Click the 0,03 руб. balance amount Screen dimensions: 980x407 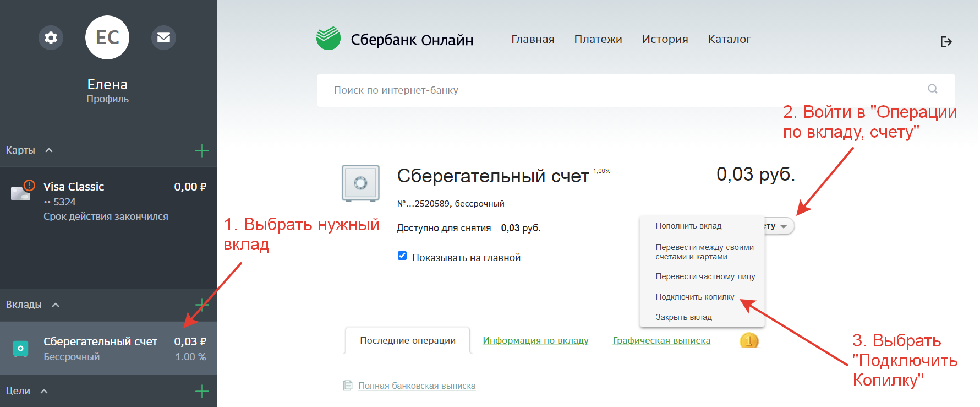pyautogui.click(x=755, y=174)
